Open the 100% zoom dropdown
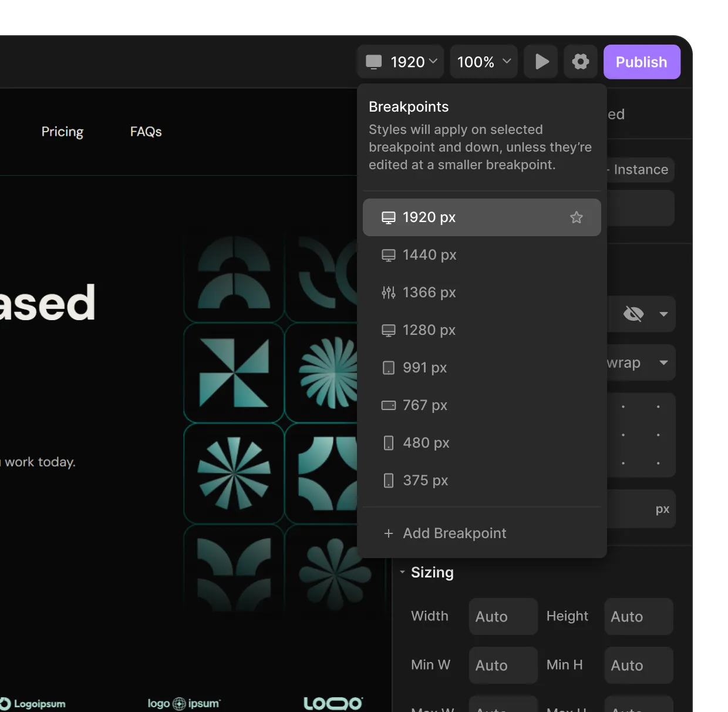This screenshot has width=728, height=712. coord(484,62)
